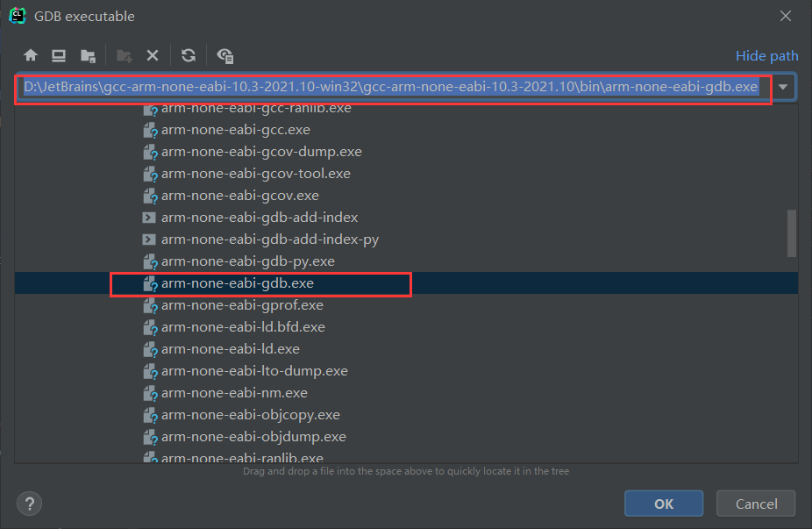The image size is (812, 529).
Task: Click the CLion logo in title bar
Action: coord(18,16)
